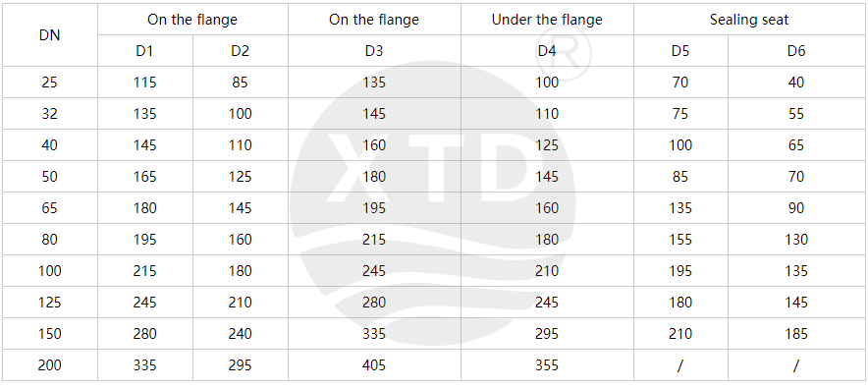This screenshot has height=389, width=868.
Task: Select the D6 column header
Action: 796,51
